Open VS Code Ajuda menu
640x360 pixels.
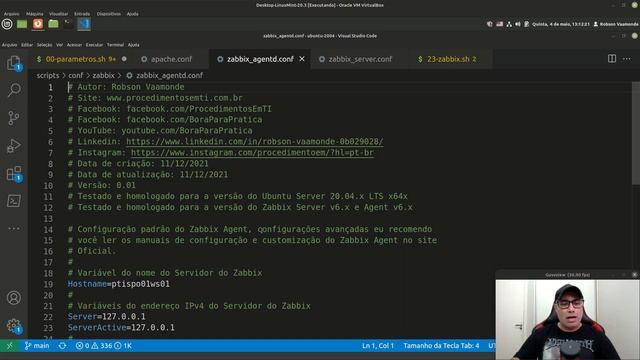tap(133, 45)
